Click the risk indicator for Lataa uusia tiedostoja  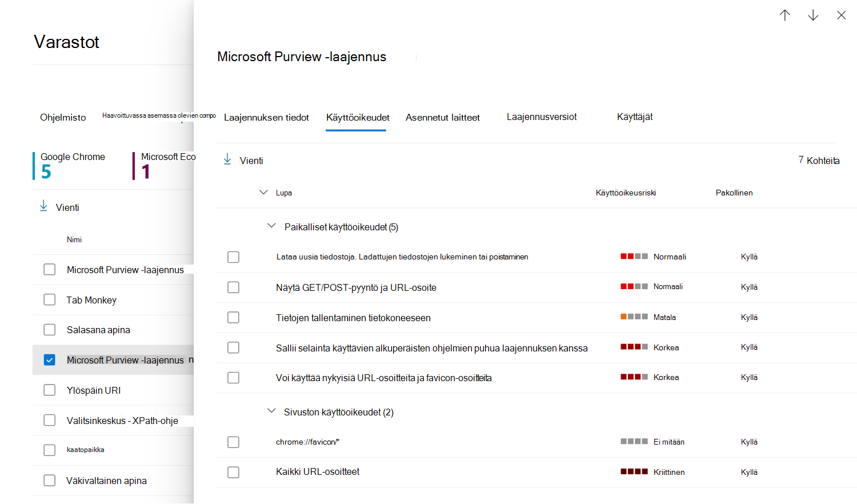(x=634, y=257)
